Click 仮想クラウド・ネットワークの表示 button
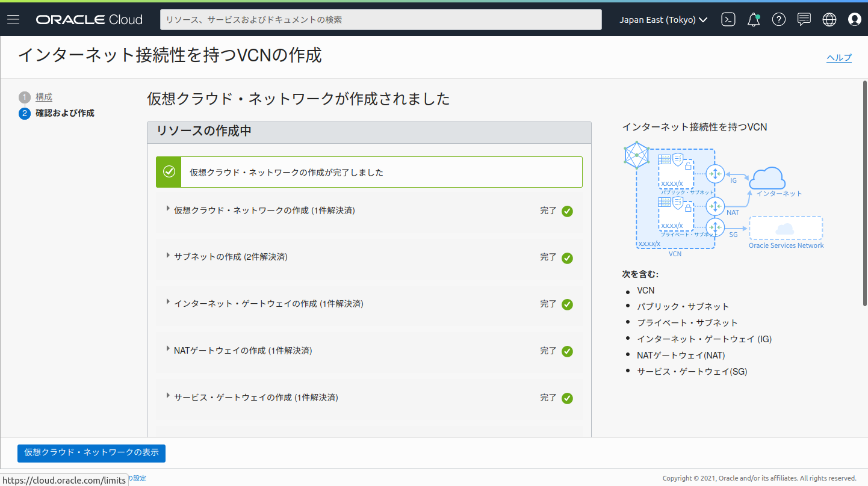The height and width of the screenshot is (486, 868). (91, 453)
